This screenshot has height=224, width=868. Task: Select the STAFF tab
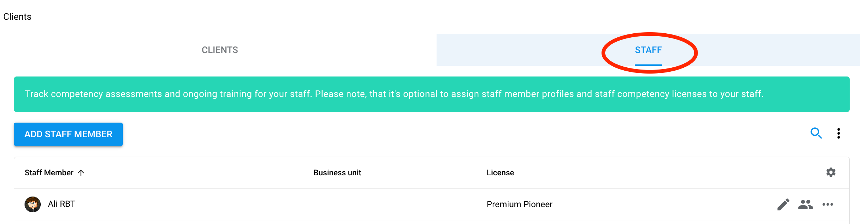(648, 50)
